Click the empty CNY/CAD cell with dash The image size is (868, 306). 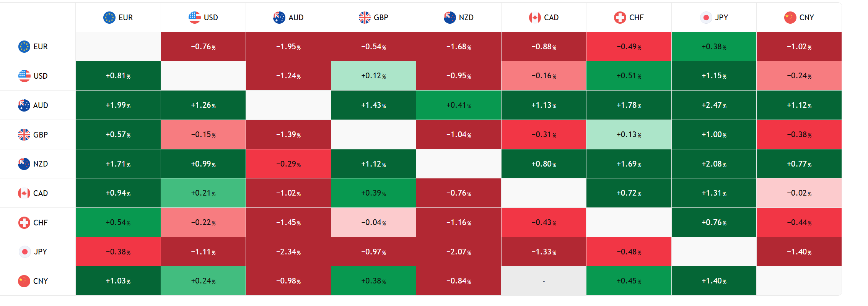coord(544,281)
